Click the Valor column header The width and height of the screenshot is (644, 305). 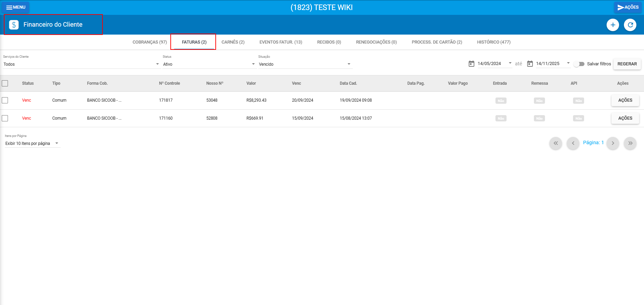coord(251,83)
